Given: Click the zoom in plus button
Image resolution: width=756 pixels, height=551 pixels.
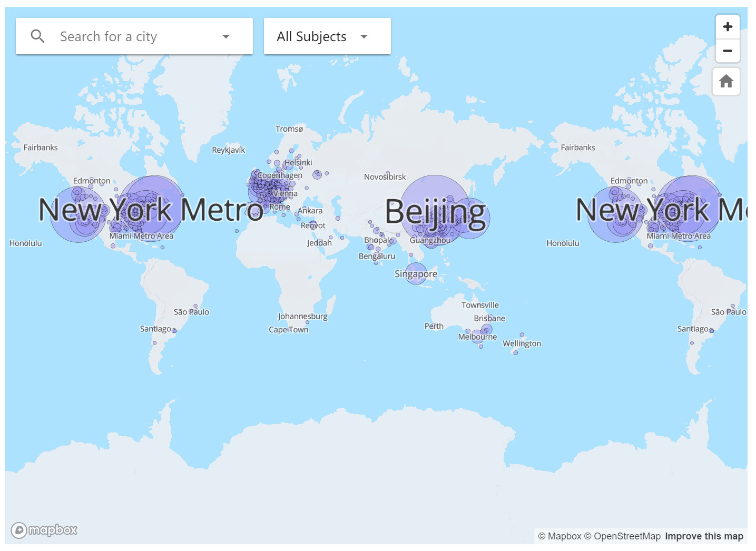Looking at the screenshot, I should tap(728, 27).
